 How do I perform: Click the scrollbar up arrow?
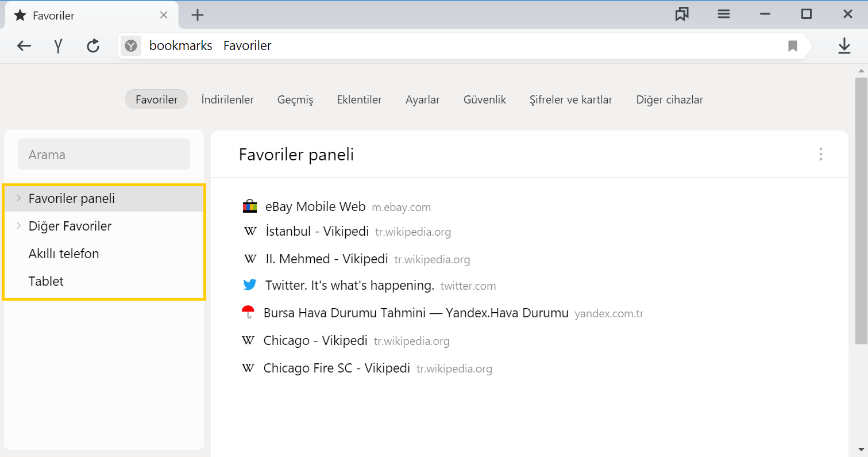tap(861, 71)
